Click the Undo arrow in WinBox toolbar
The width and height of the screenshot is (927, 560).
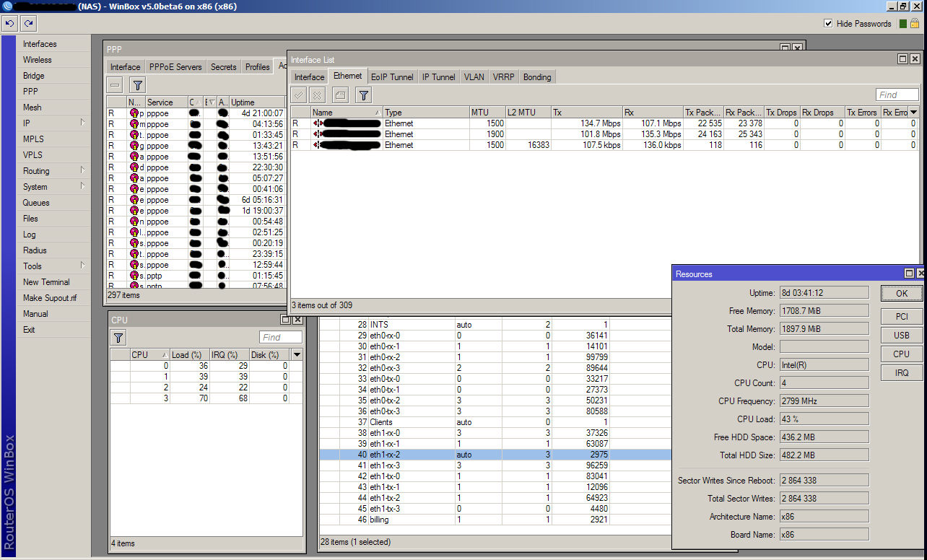click(10, 24)
